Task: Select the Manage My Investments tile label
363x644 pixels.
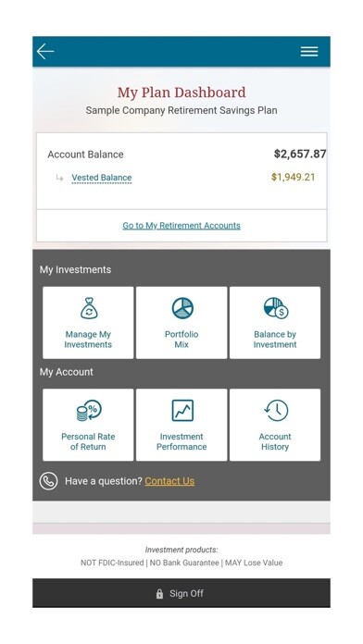Action: click(x=88, y=340)
